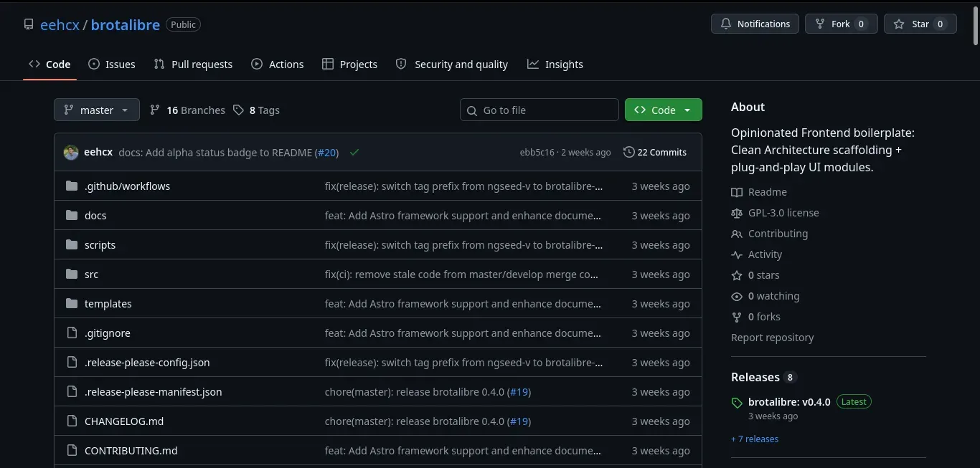Click folder icon next to templates
The height and width of the screenshot is (468, 980).
pos(72,303)
